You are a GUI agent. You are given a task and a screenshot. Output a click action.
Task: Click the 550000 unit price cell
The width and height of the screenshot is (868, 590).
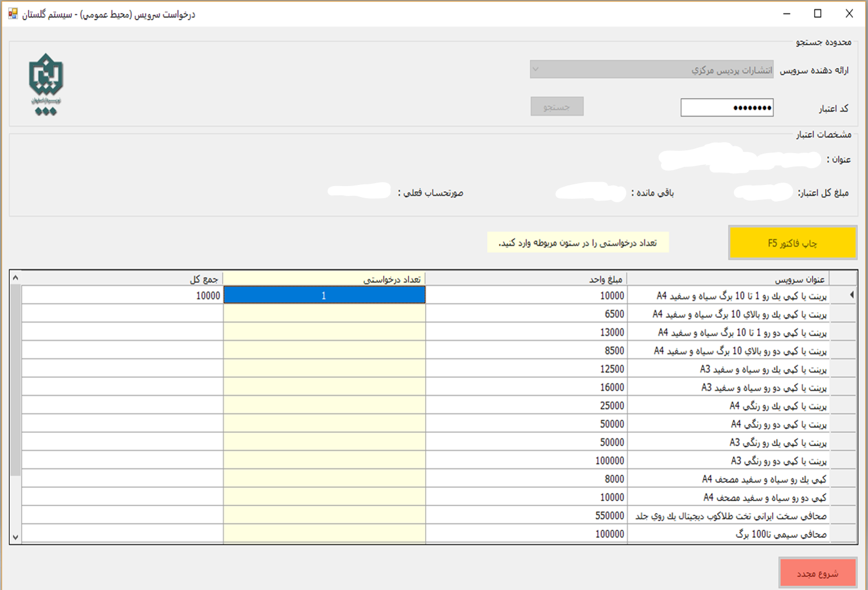click(x=526, y=516)
